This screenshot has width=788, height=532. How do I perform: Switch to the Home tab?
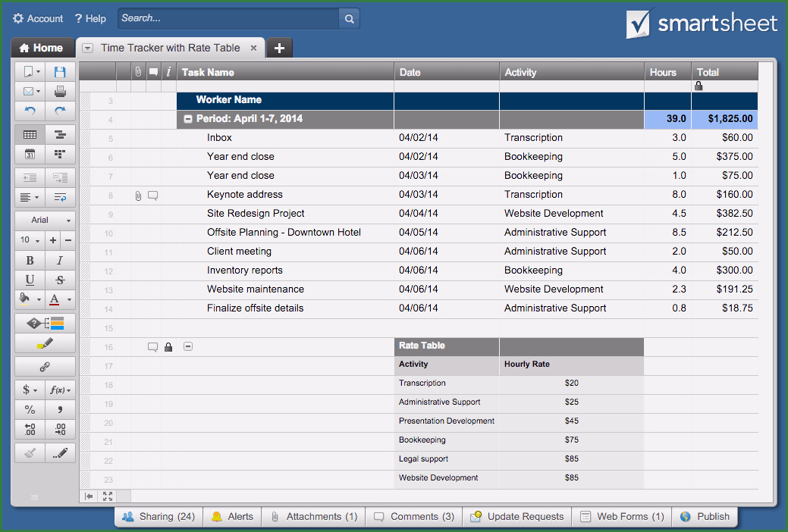point(42,48)
